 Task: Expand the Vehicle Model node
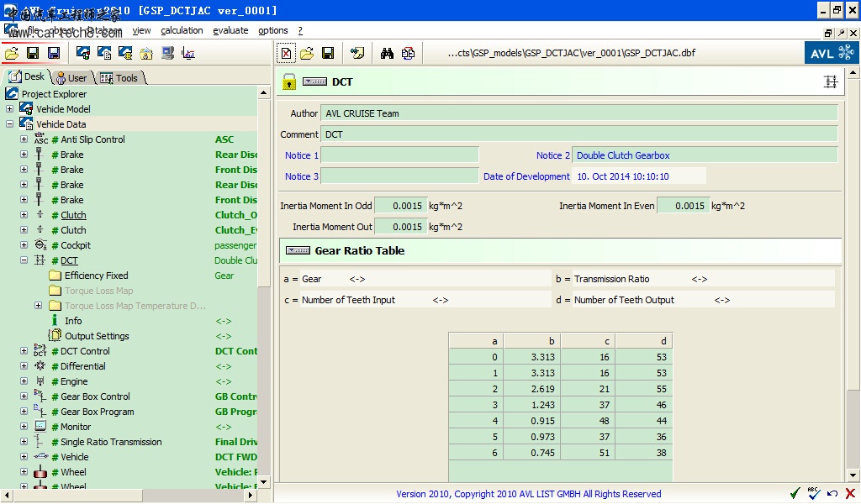click(9, 108)
